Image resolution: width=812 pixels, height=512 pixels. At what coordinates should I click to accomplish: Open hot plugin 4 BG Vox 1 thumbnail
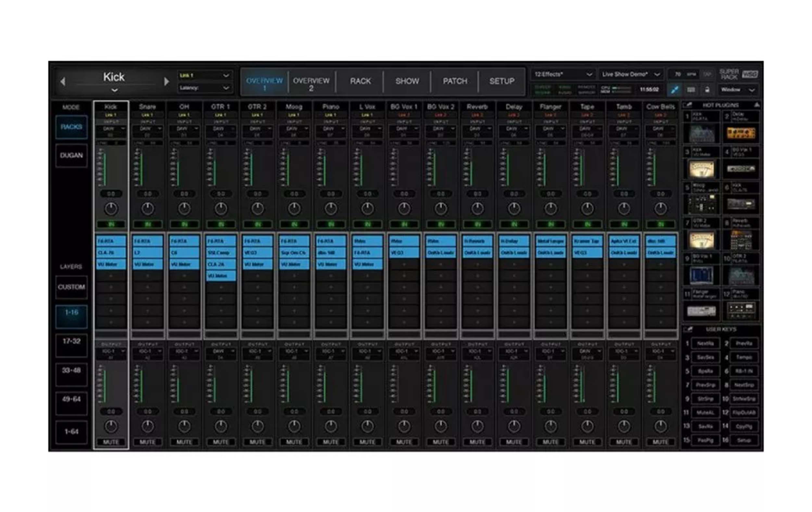pos(741,169)
